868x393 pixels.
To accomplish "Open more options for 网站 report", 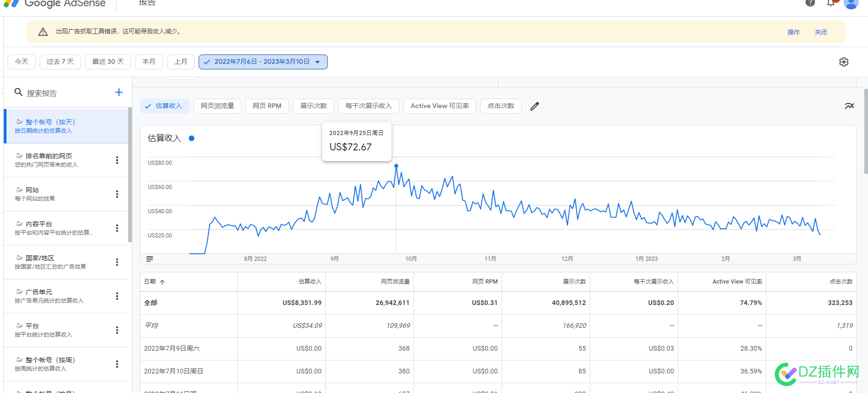I will [117, 194].
